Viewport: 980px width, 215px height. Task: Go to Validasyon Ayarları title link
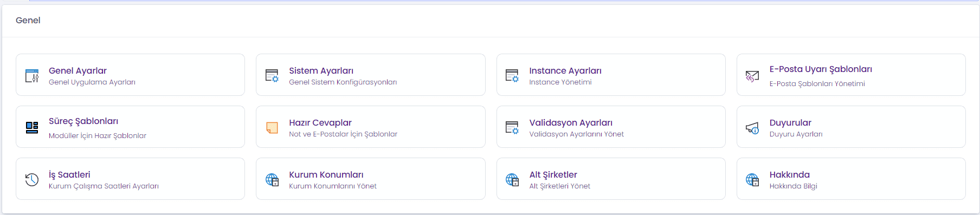point(571,122)
